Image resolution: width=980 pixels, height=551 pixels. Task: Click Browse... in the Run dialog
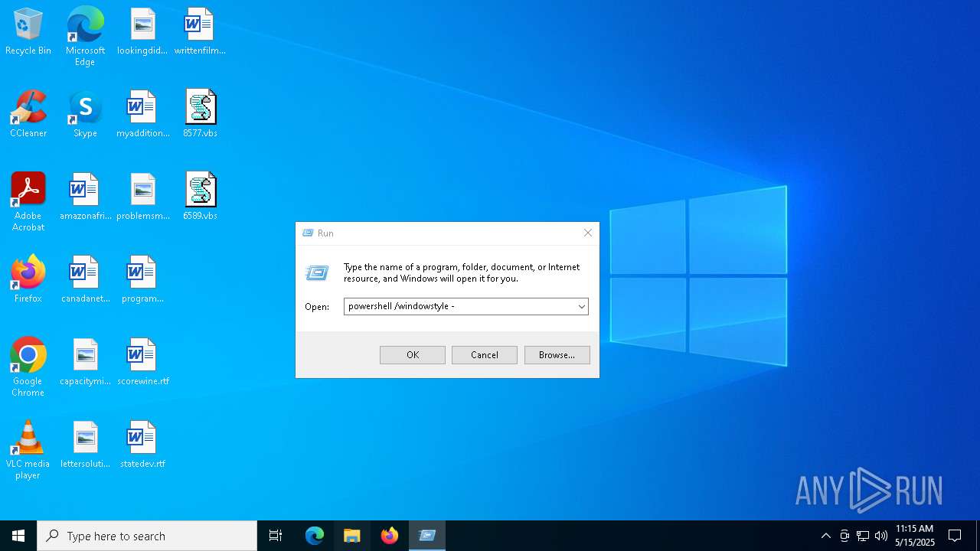click(x=557, y=355)
